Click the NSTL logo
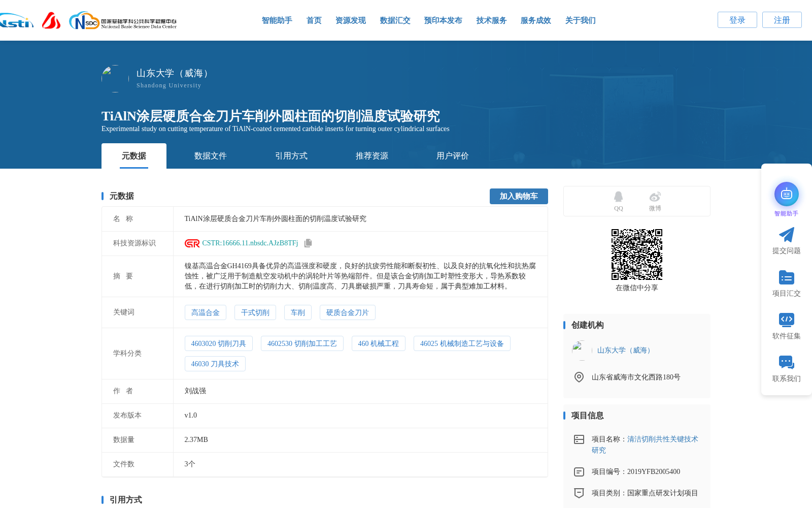812x508 pixels. coord(16,20)
